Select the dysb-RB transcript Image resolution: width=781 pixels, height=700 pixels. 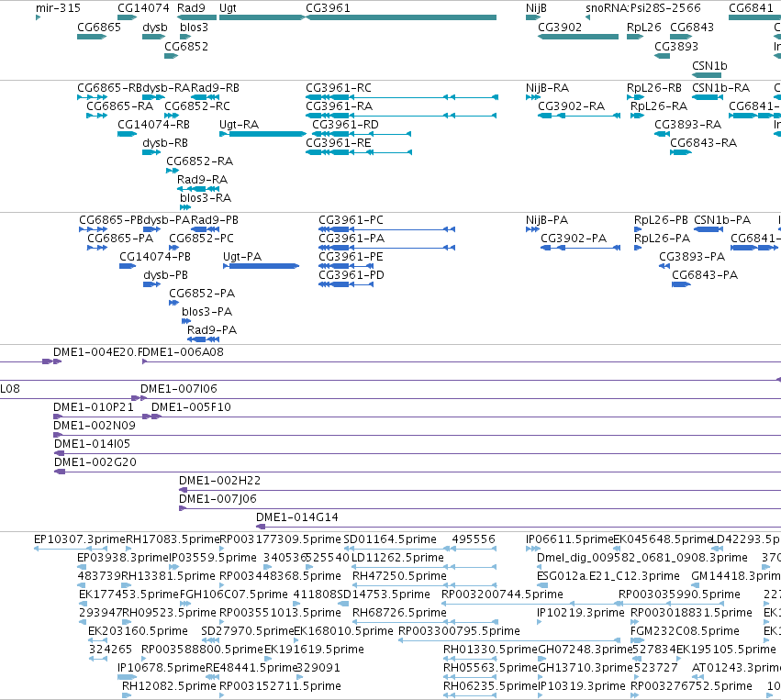pos(151,152)
